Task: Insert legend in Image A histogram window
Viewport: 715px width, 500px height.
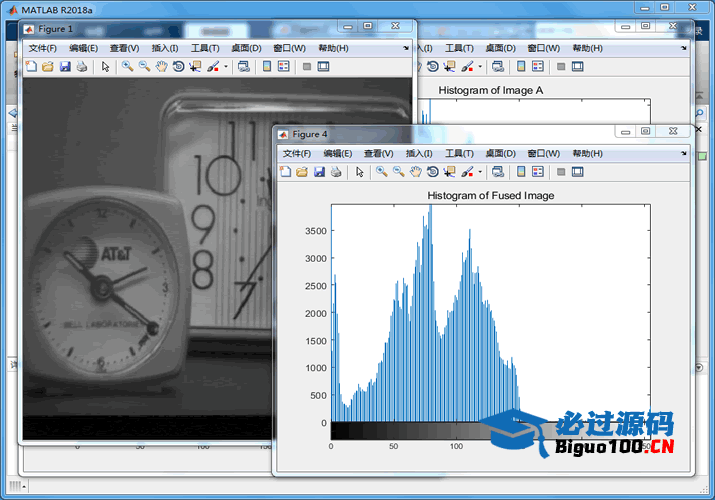Action: (538, 67)
